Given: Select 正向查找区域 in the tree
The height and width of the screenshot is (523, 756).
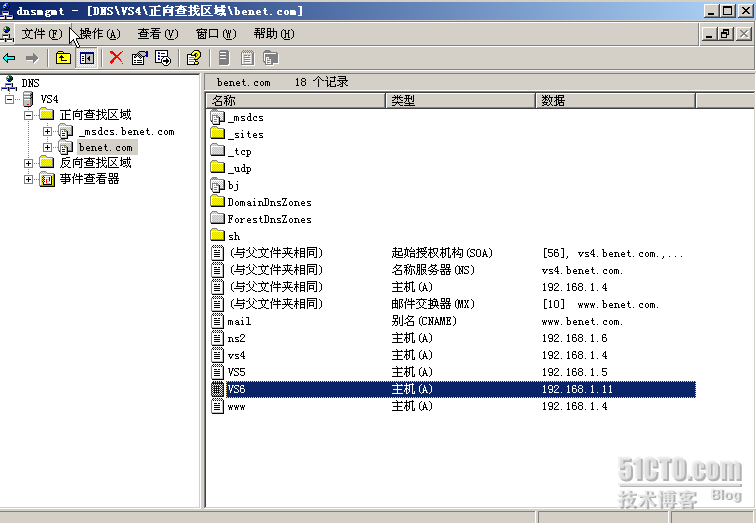Looking at the screenshot, I should coord(95,115).
